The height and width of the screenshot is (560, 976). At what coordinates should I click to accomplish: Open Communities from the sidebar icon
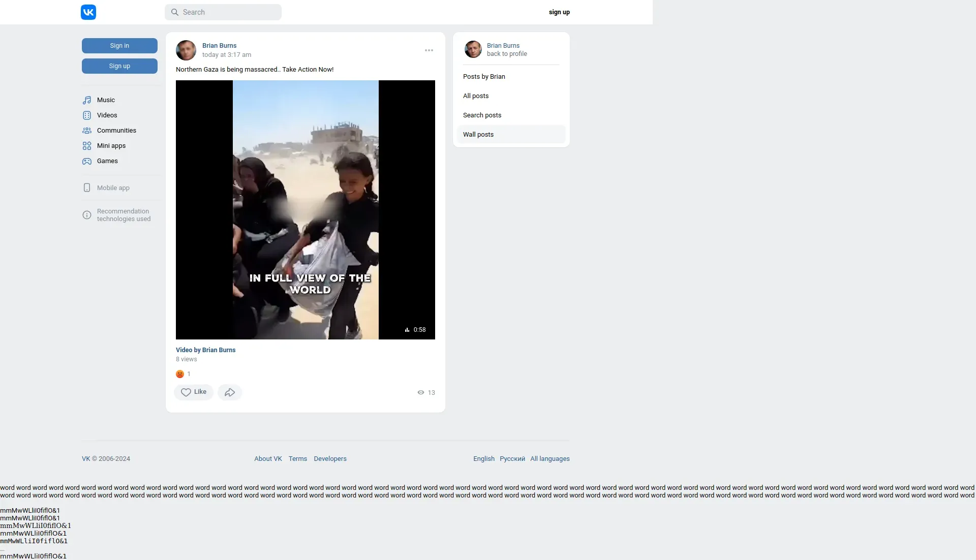pyautogui.click(x=87, y=131)
